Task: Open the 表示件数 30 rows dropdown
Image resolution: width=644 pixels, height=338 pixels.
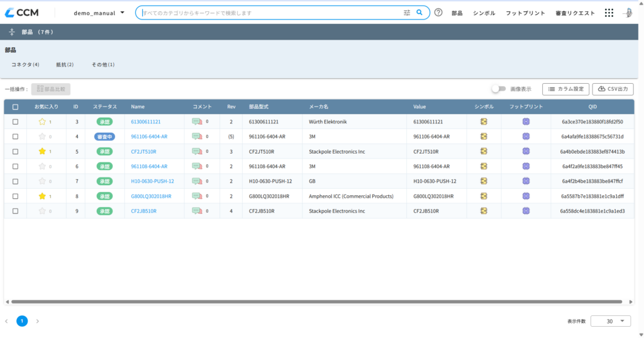Action: coord(610,321)
